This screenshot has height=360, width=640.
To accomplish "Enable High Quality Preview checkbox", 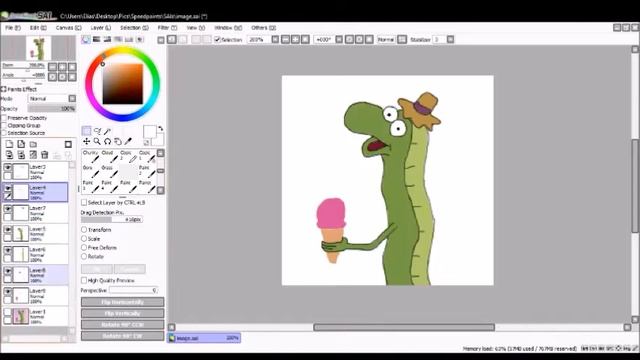I will point(84,280).
